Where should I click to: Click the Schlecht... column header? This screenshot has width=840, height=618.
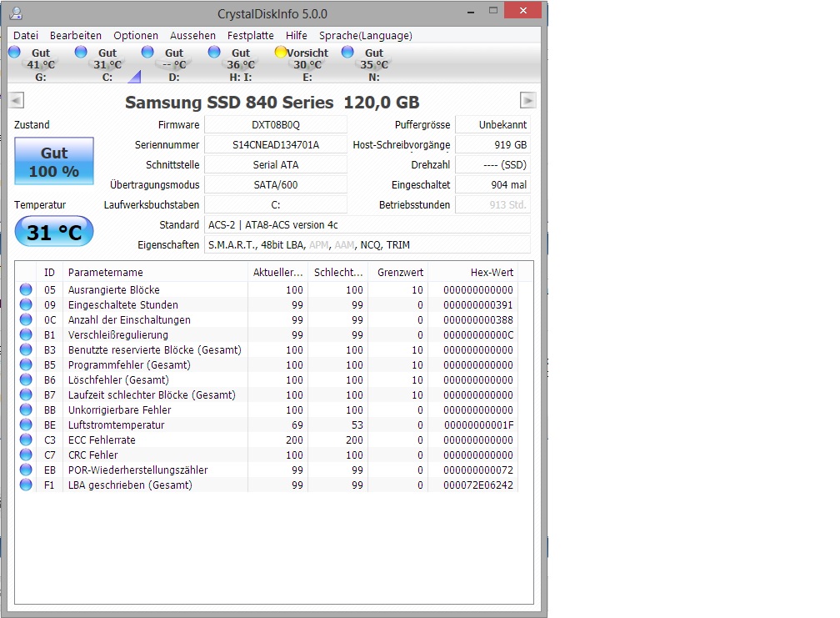338,272
